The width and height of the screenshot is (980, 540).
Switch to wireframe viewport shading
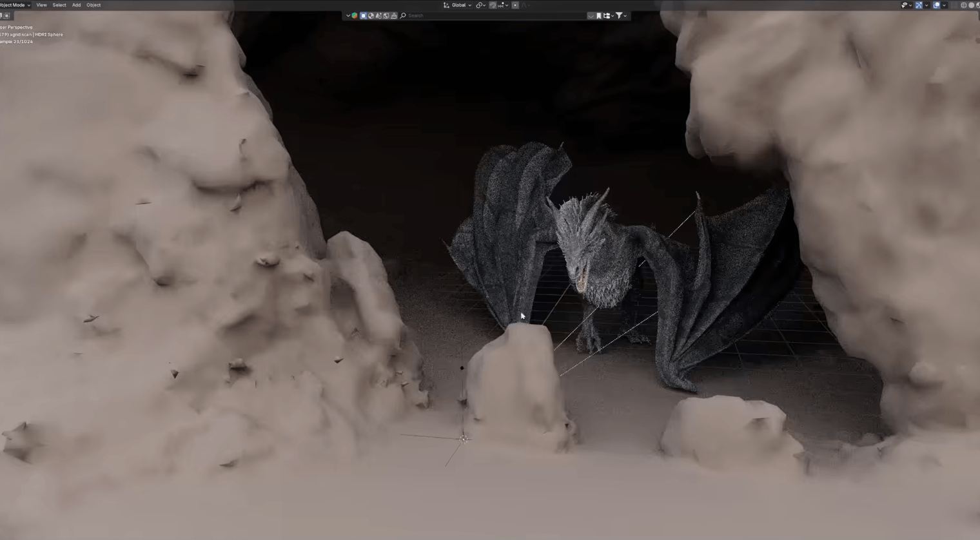pos(964,5)
